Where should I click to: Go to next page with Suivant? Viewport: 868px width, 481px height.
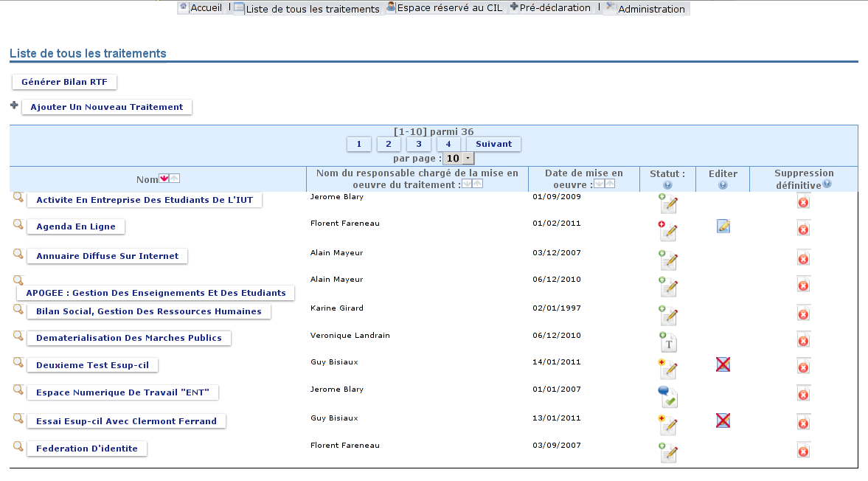493,144
